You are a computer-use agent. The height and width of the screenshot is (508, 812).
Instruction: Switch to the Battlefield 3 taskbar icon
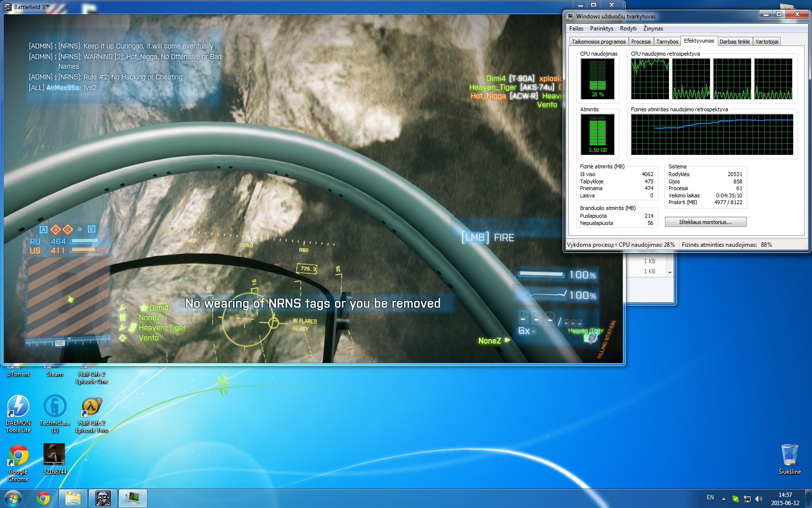coord(103,498)
